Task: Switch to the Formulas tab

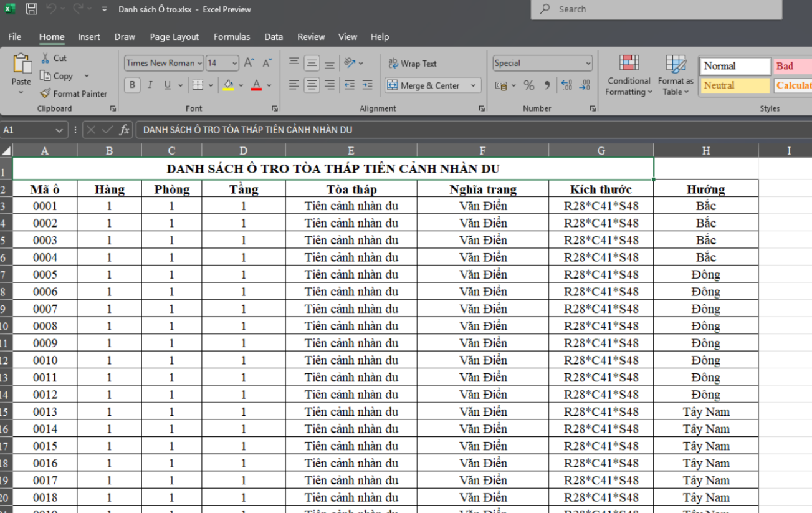Action: click(232, 37)
